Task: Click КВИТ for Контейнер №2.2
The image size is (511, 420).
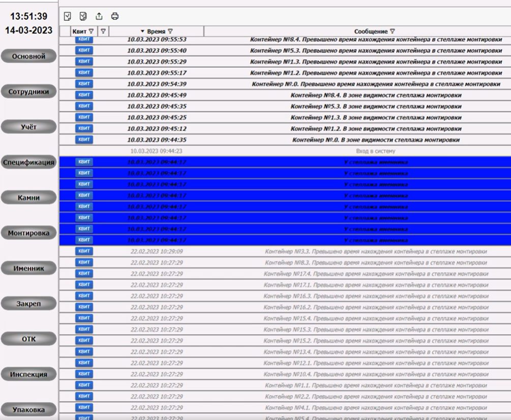Action: [x=84, y=396]
